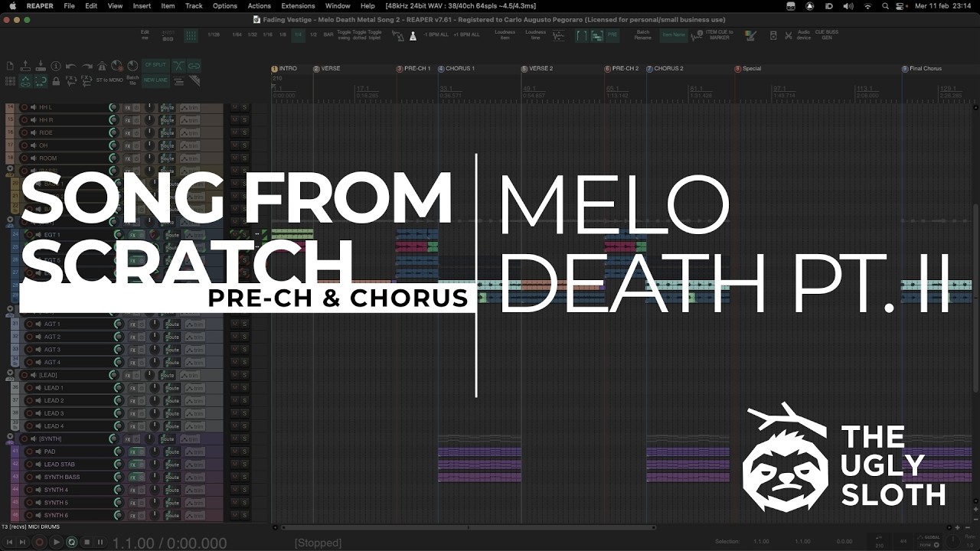This screenshot has height=551, width=980.
Task: Open the Options menu
Action: click(224, 6)
